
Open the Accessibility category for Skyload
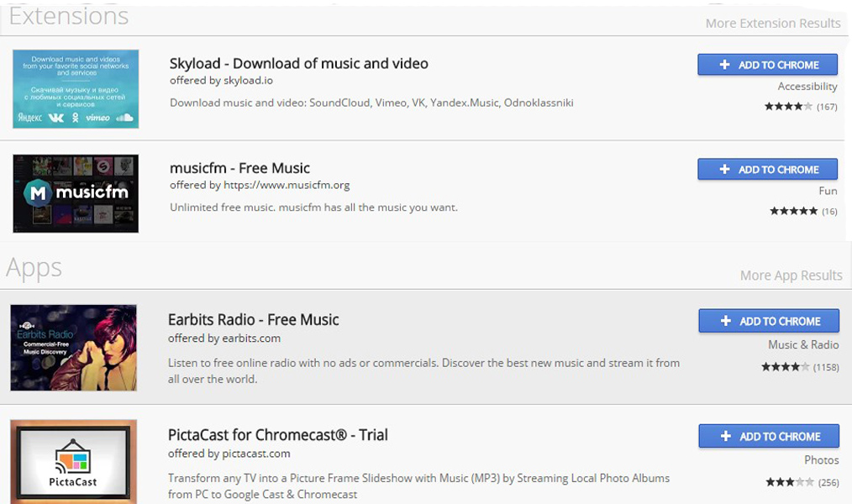807,86
